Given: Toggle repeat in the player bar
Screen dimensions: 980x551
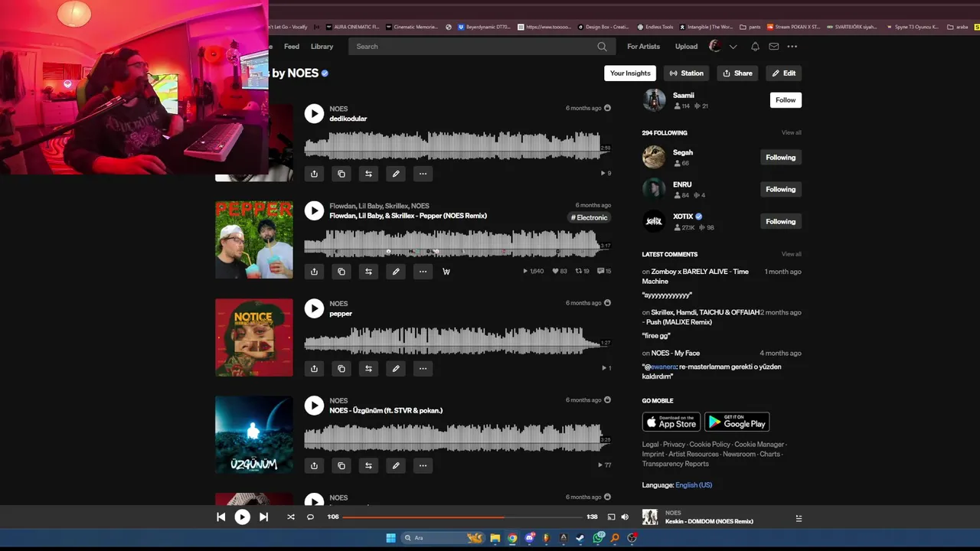Looking at the screenshot, I should (x=310, y=517).
